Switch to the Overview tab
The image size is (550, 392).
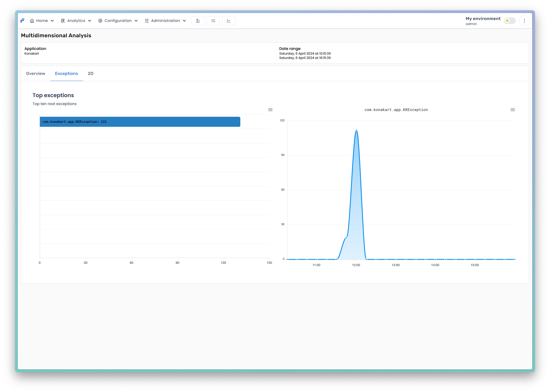coord(36,74)
